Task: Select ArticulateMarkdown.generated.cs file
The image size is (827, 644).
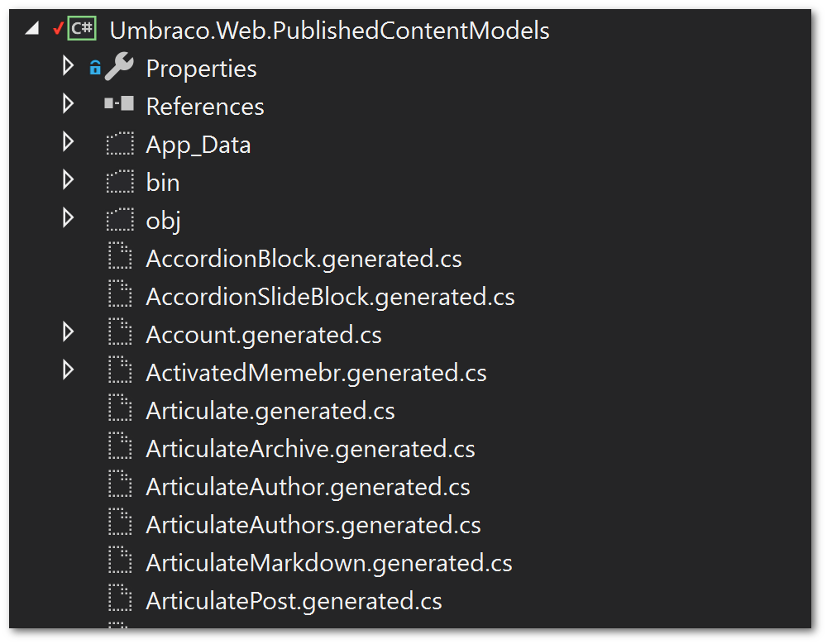Action: point(328,563)
